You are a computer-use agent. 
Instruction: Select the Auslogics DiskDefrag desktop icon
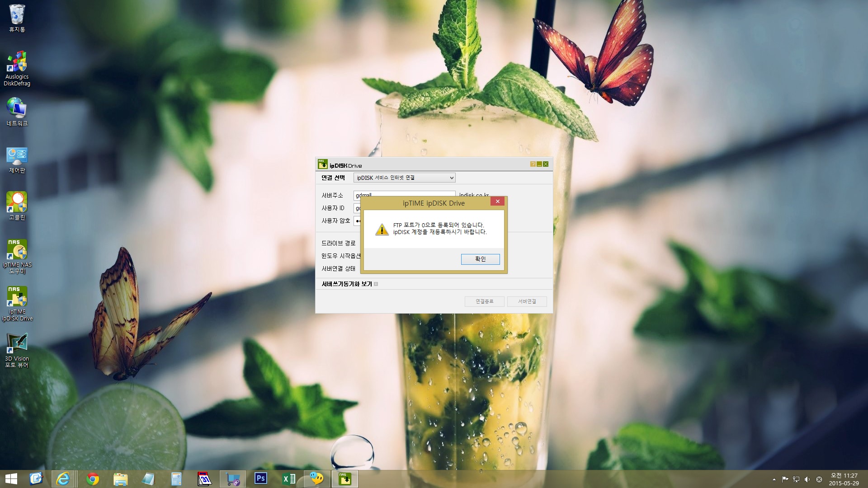tap(17, 68)
